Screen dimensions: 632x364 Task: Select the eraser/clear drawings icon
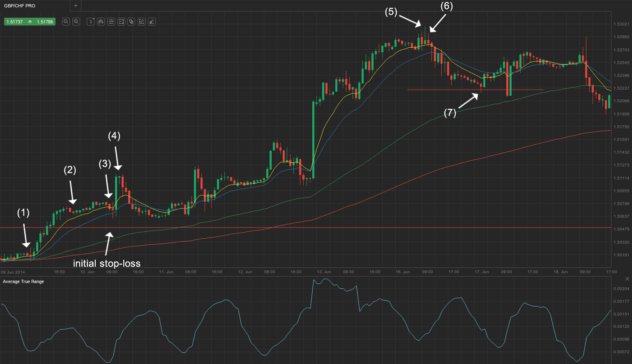pos(152,22)
